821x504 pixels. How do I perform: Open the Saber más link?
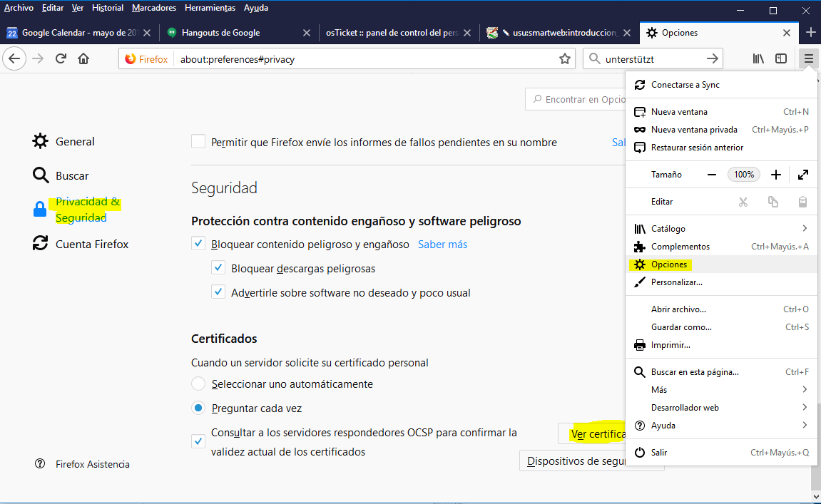pos(442,245)
